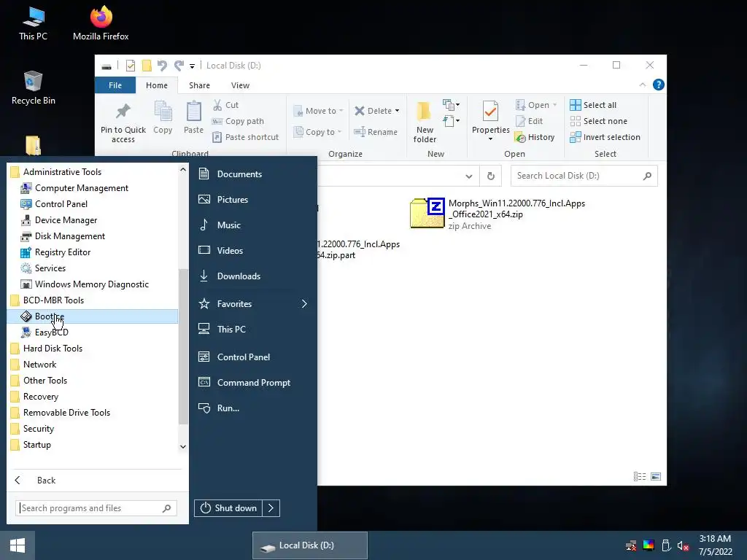This screenshot has width=747, height=560.
Task: Click Pin to Quick access
Action: tap(123, 122)
